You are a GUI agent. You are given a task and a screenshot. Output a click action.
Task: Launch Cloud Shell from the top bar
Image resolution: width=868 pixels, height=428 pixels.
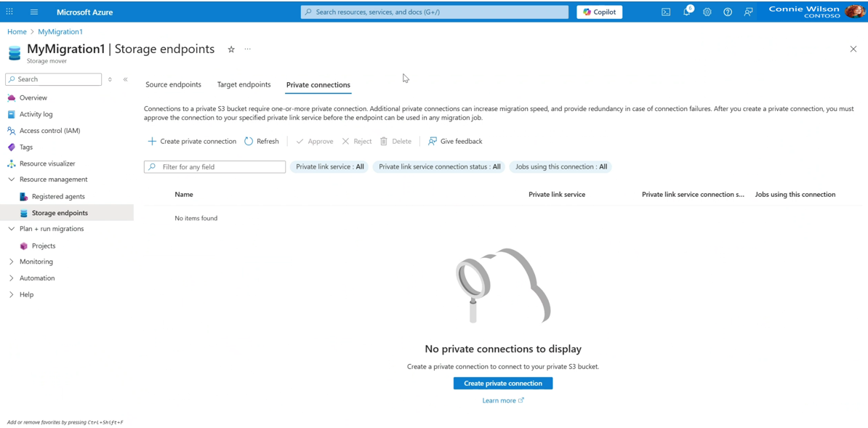point(666,12)
